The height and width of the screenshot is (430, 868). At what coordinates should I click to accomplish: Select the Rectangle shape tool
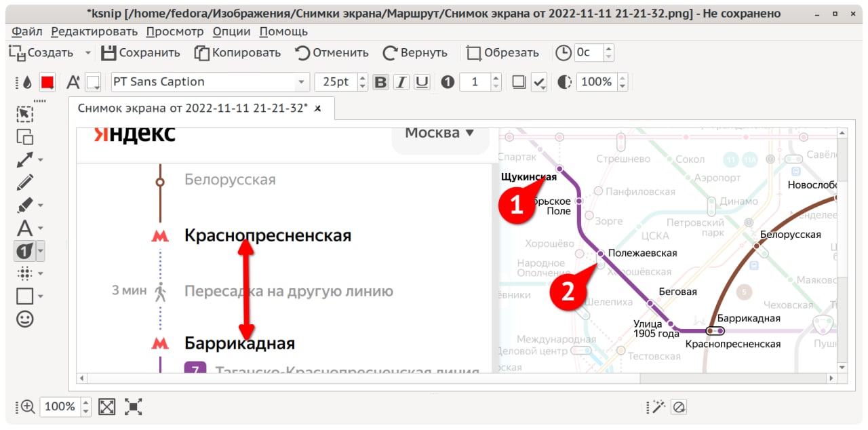pyautogui.click(x=25, y=296)
